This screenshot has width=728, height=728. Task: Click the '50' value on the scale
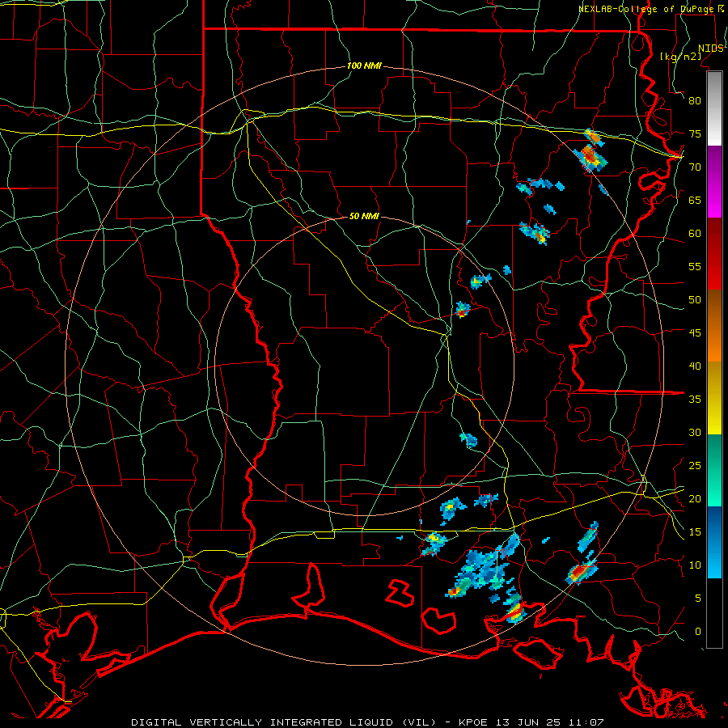click(695, 299)
